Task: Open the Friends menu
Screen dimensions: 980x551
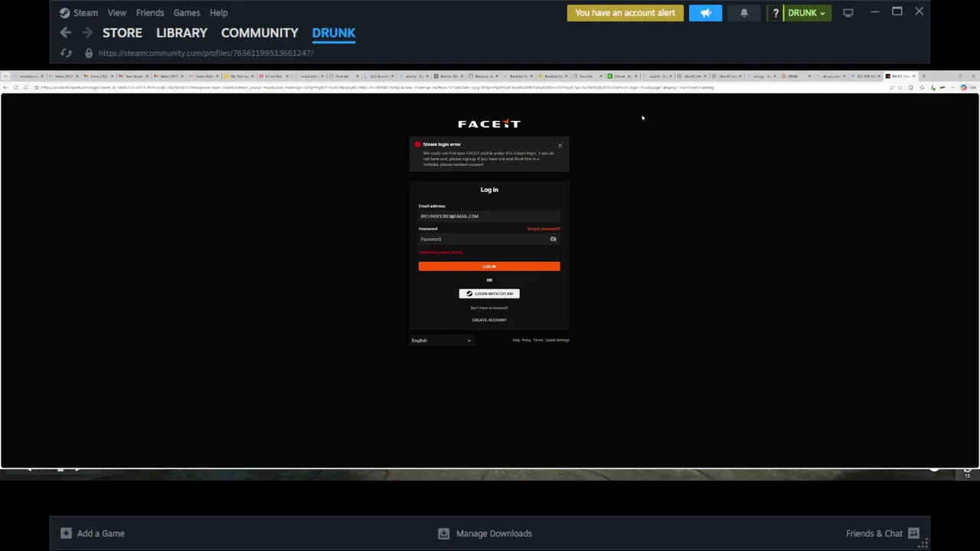Action: coord(150,13)
